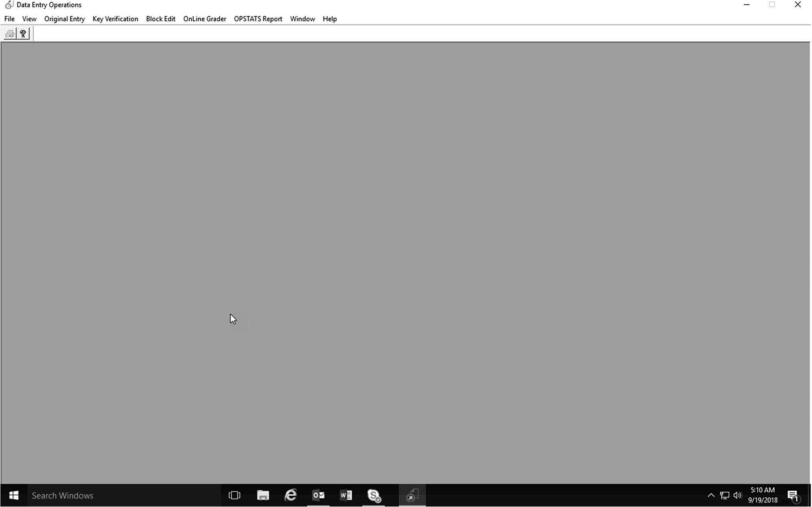Open the Action Center notifications
This screenshot has width=812, height=507.
coord(793,496)
